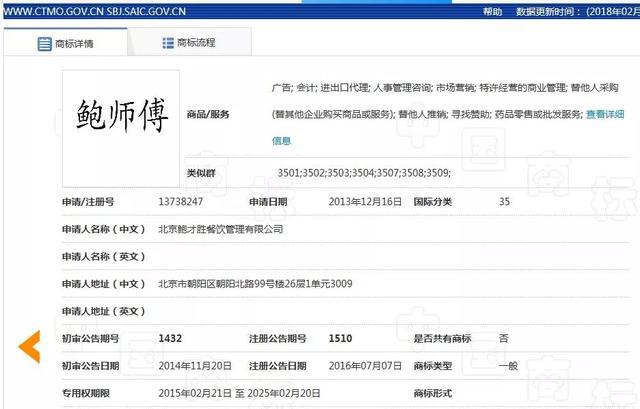Image resolution: width=640 pixels, height=409 pixels.
Task: Select preliminary announcement date 2014年11月20日
Action: pos(195,366)
